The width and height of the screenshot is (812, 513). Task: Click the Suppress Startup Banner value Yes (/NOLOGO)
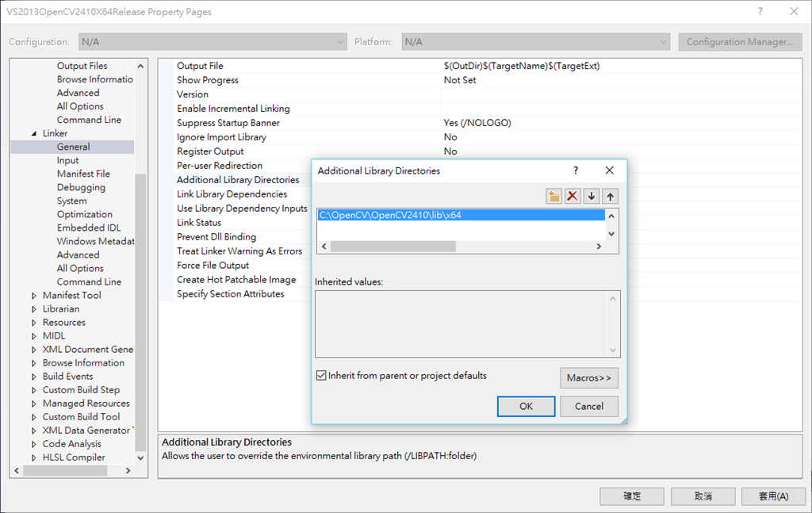[477, 123]
